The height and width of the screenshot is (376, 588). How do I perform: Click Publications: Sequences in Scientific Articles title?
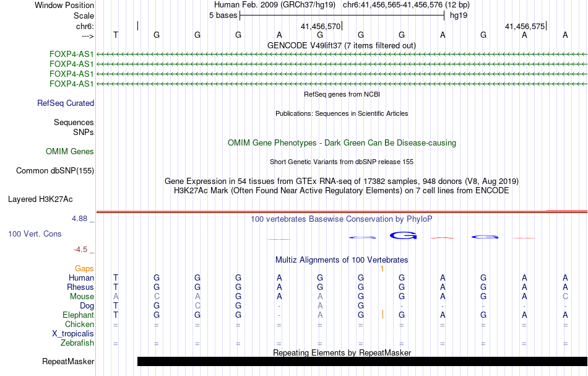click(342, 113)
